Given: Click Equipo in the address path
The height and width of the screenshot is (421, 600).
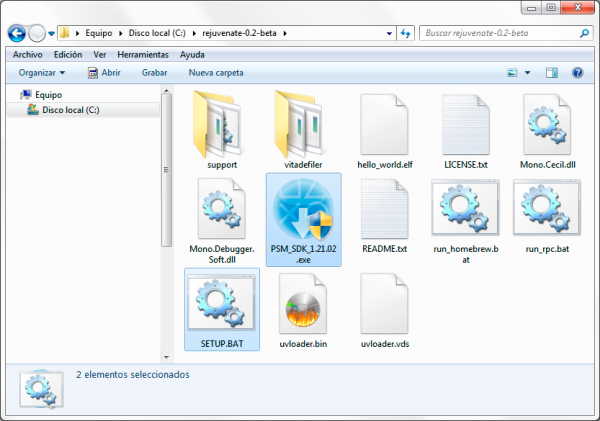Looking at the screenshot, I should pyautogui.click(x=99, y=33).
